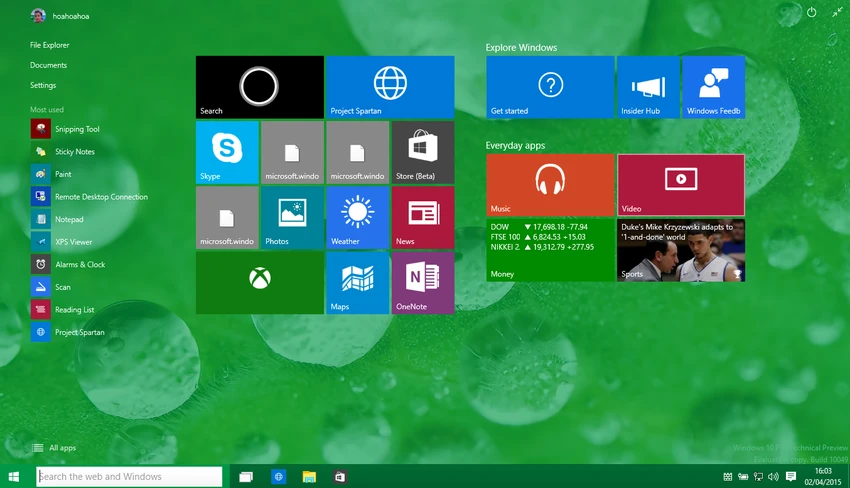Open the clock showing 16:03
The width and height of the screenshot is (850, 488).
click(823, 477)
